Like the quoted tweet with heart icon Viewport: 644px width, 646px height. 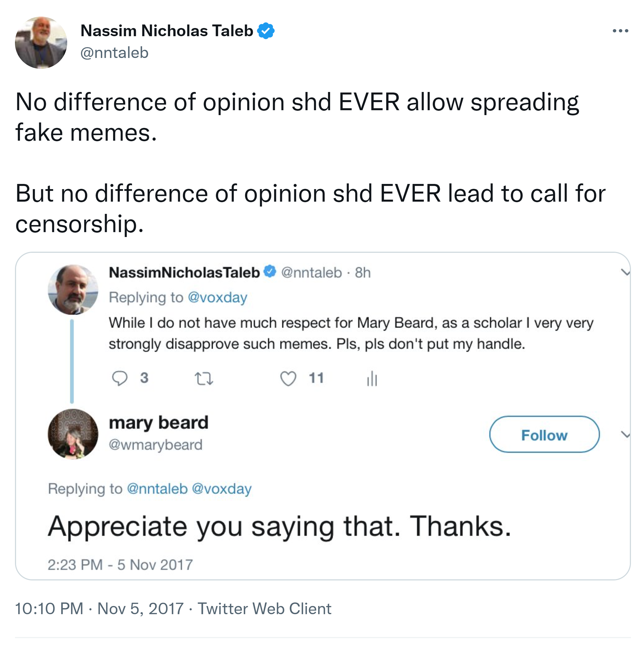[x=288, y=379]
